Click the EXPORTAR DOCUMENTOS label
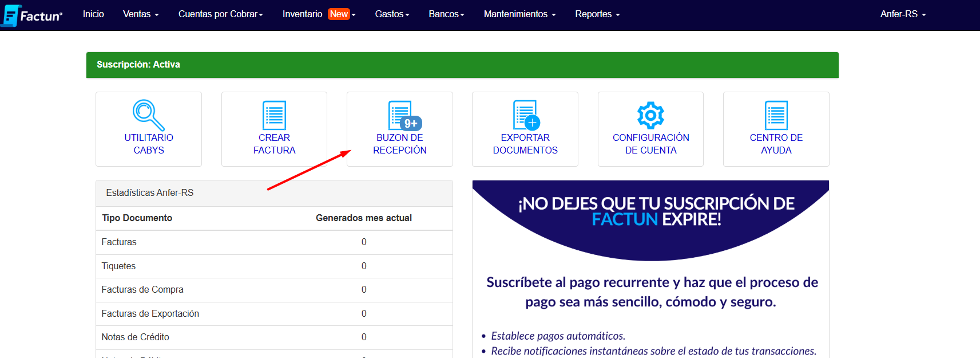The width and height of the screenshot is (980, 358). [x=525, y=144]
